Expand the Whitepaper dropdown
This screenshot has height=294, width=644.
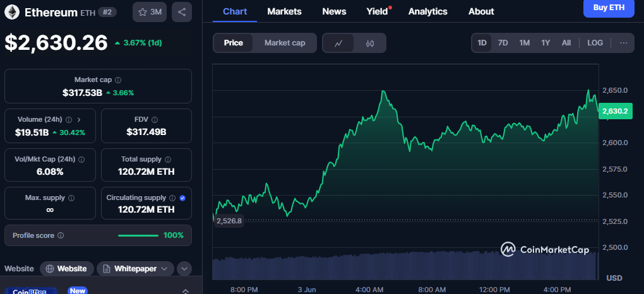164,269
